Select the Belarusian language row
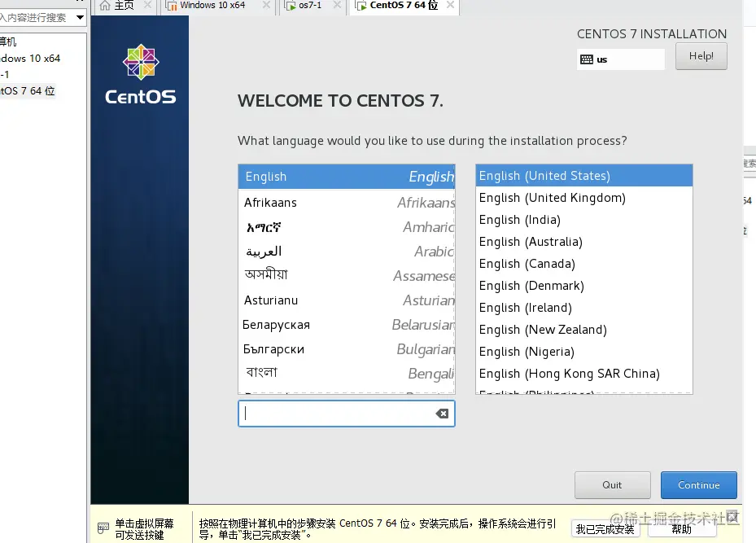This screenshot has width=756, height=543. tap(347, 325)
